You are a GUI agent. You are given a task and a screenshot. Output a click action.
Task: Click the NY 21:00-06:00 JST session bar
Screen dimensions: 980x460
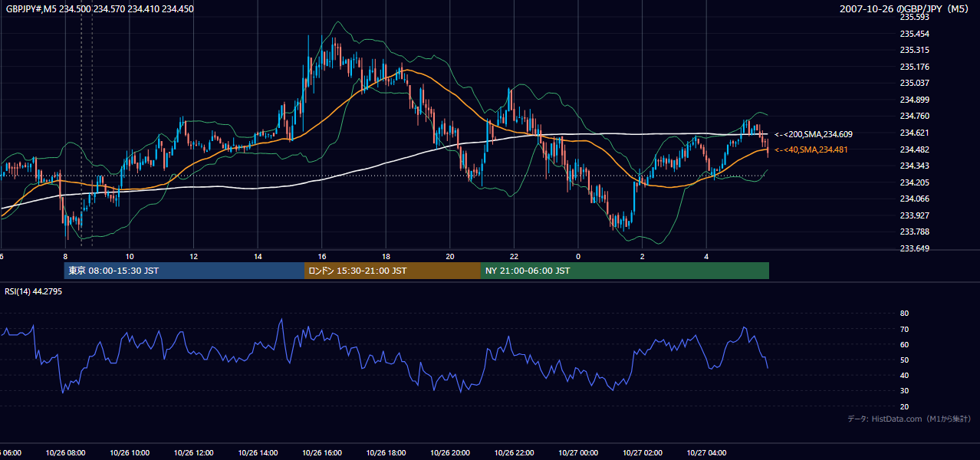[x=625, y=271]
